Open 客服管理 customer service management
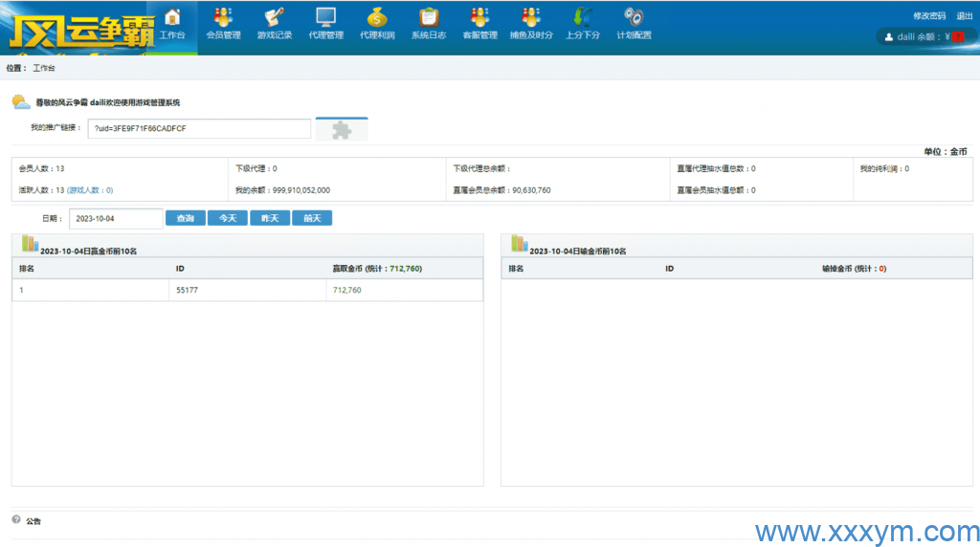The height and width of the screenshot is (547, 980). coord(479,24)
